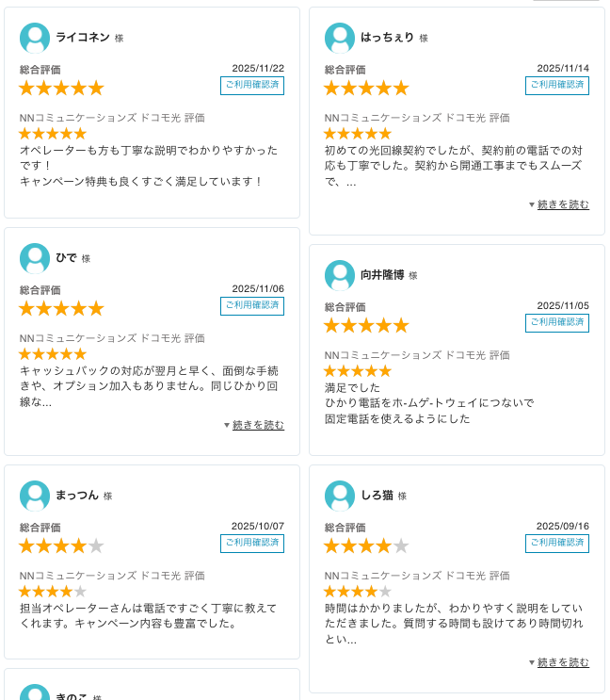The image size is (610, 700).
Task: Click しろ猫's overall star rating
Action: pos(366,545)
